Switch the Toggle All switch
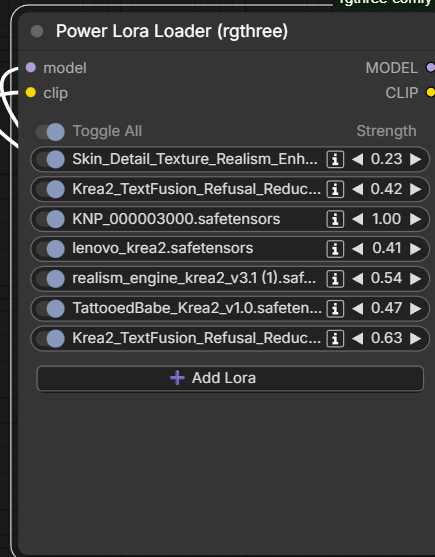This screenshot has width=435, height=557. point(50,132)
